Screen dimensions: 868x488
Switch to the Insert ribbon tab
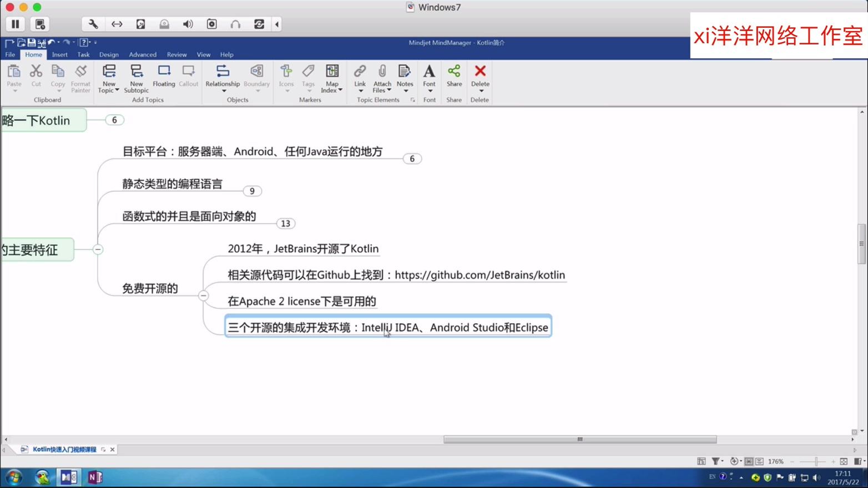pyautogui.click(x=59, y=54)
